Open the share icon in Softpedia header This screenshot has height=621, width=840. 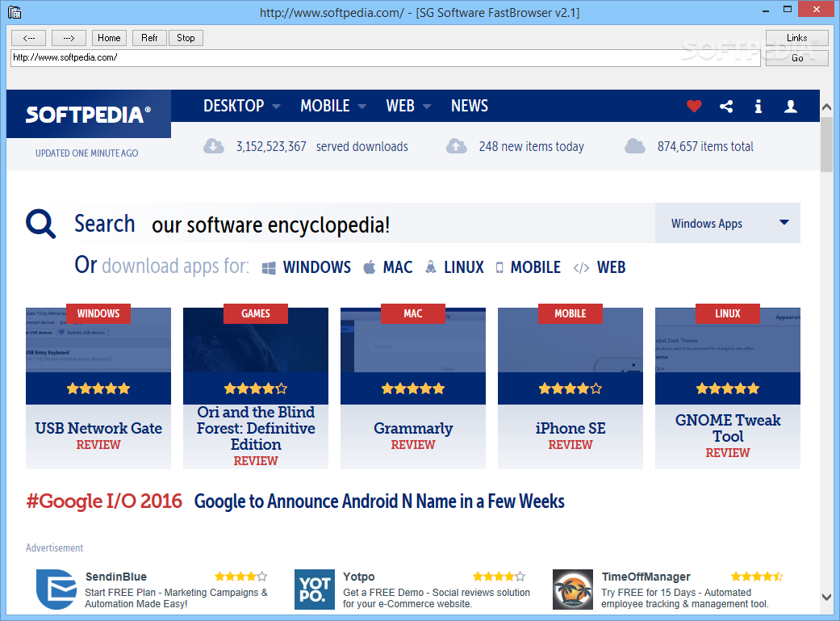coord(726,106)
